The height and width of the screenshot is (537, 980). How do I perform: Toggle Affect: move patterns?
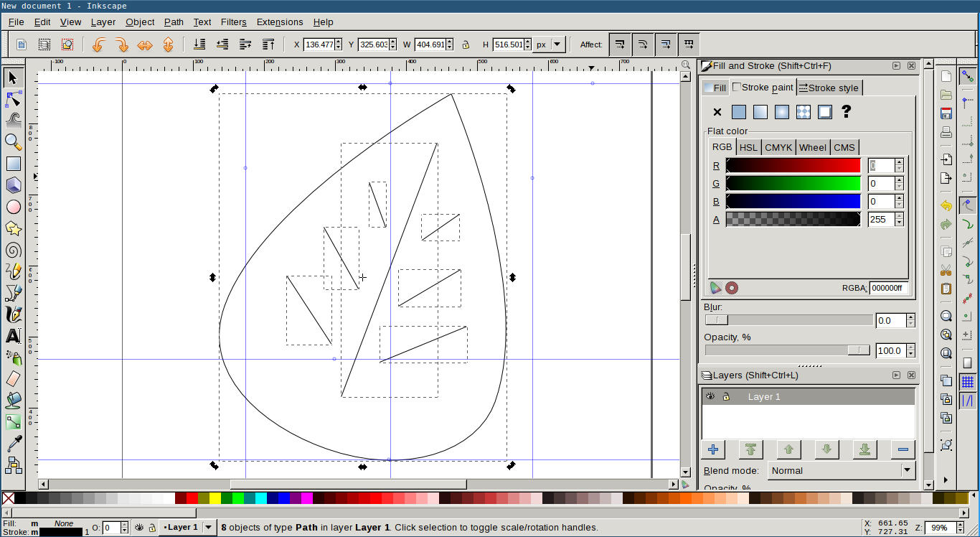pyautogui.click(x=689, y=45)
